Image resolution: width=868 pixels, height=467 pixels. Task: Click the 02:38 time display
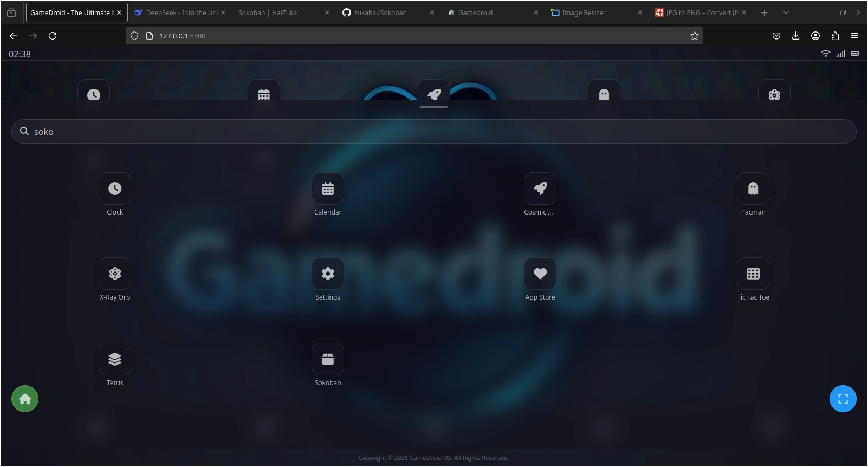click(x=20, y=54)
